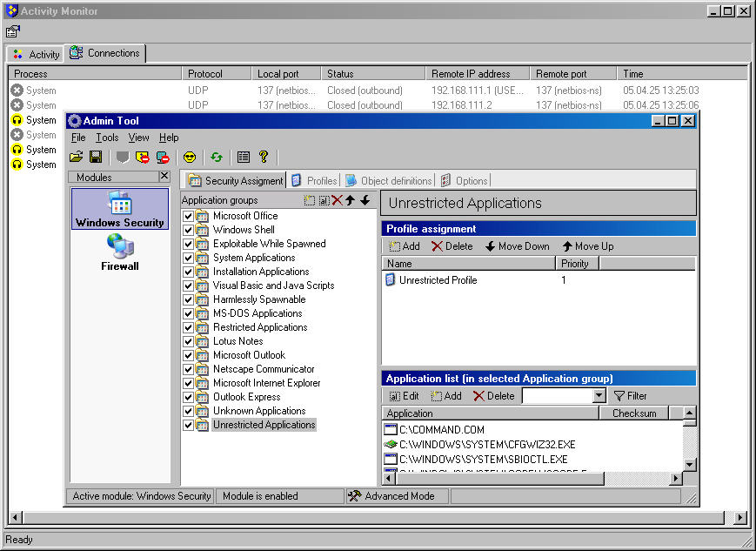Viewport: 756px width, 551px height.
Task: Click the floppy disk save icon
Action: (x=96, y=158)
